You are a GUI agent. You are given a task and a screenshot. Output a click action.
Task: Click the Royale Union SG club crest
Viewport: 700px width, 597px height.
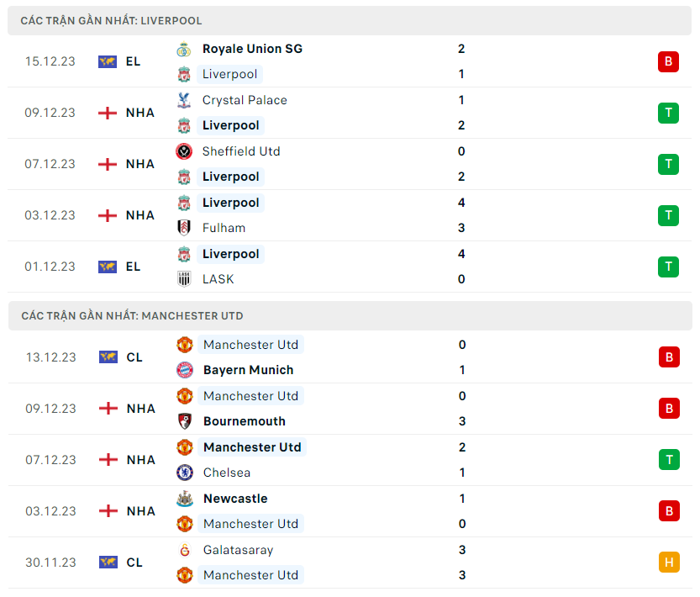pos(184,49)
